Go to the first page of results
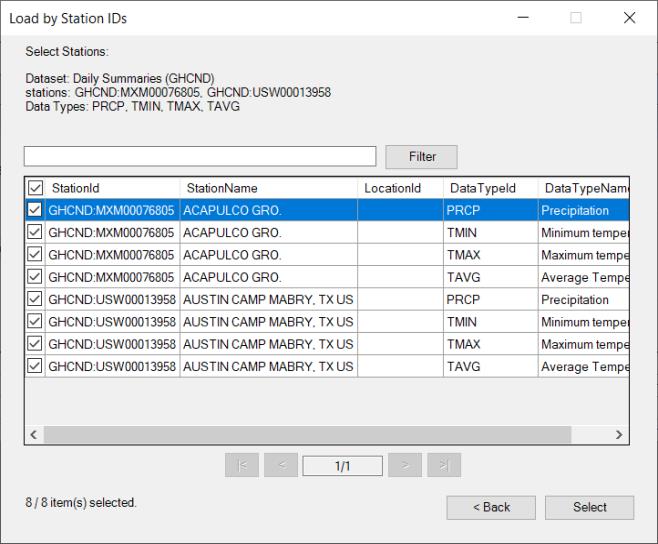 (x=243, y=465)
